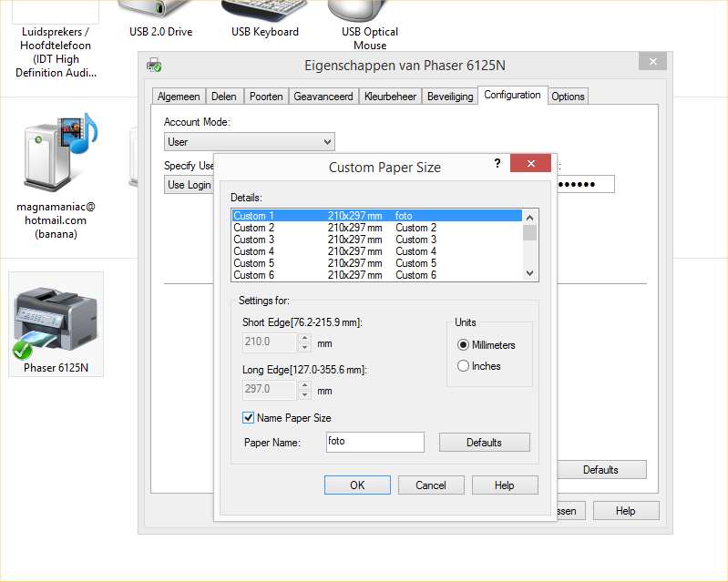
Task: Click Defaults button in Eigenschappen Configuration tab
Action: 601,470
